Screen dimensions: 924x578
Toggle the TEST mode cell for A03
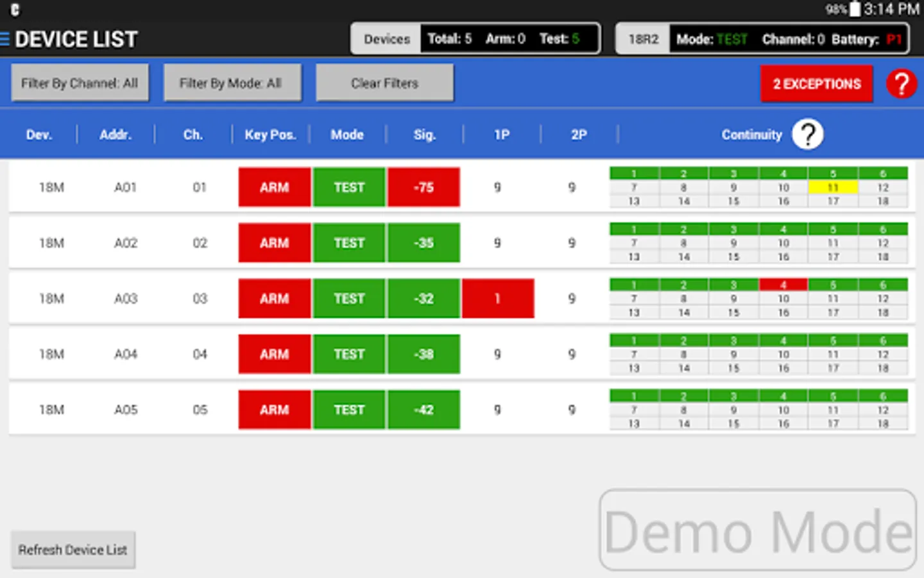tap(349, 299)
